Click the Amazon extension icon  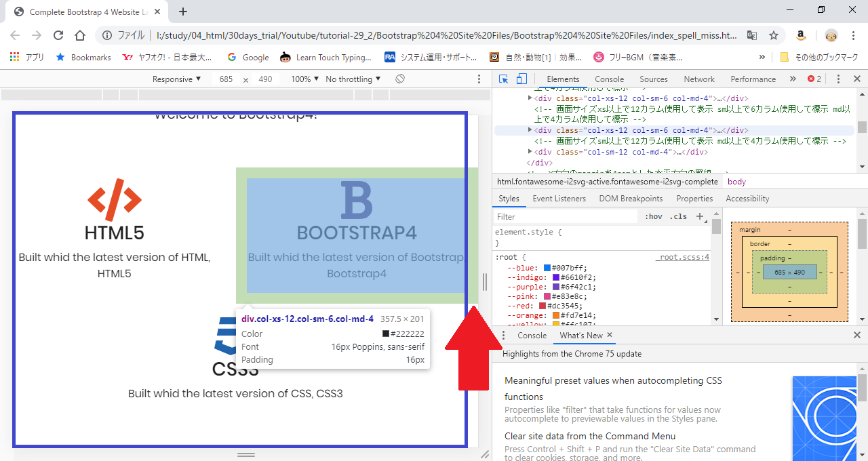[801, 35]
